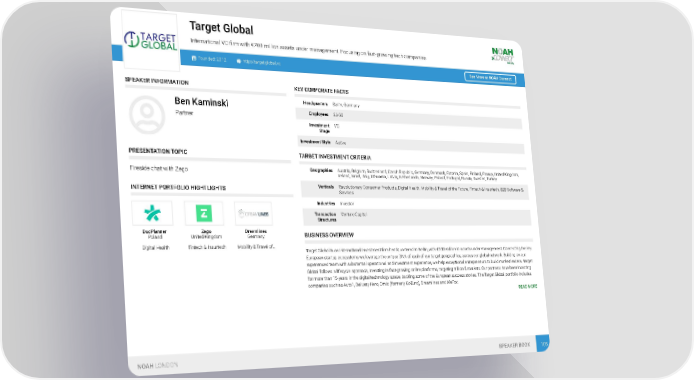Click the NOAH LONDON footer text
The height and width of the screenshot is (380, 694).
pyautogui.click(x=158, y=365)
